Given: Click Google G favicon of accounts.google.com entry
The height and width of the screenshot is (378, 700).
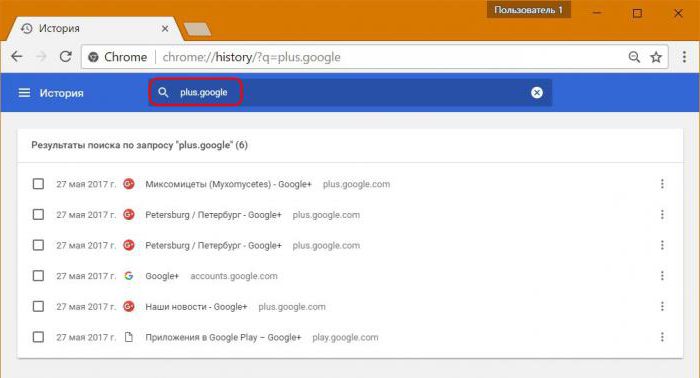Looking at the screenshot, I should pos(129,276).
